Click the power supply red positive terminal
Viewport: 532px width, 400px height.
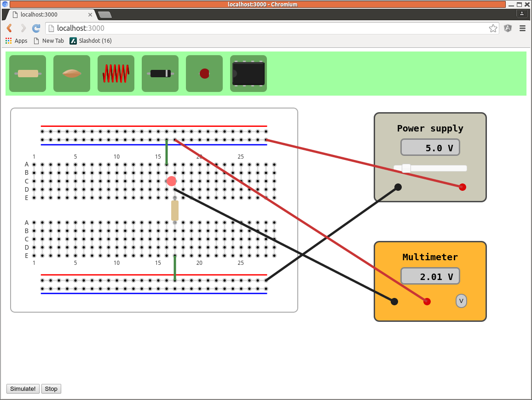point(463,187)
